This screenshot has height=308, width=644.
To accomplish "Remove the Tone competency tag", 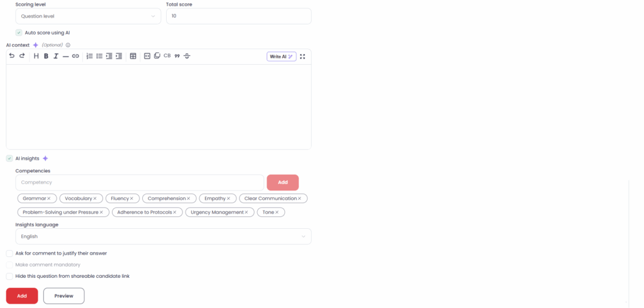I will (277, 212).
